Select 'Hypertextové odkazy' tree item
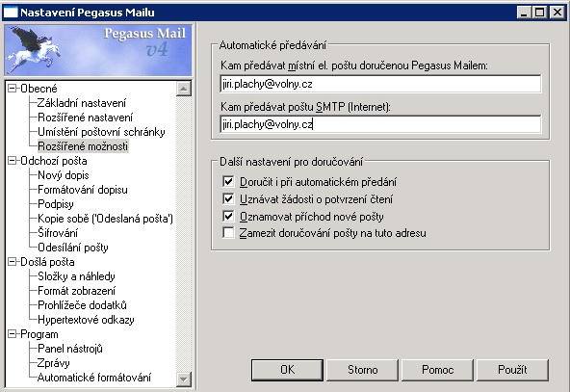Screen dimensions: 570x392 86,320
